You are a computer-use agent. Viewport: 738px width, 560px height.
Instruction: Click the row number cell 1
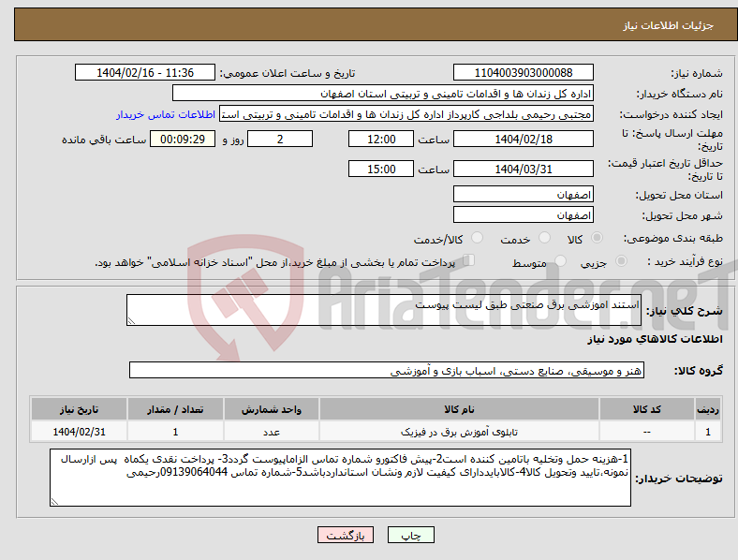708,432
